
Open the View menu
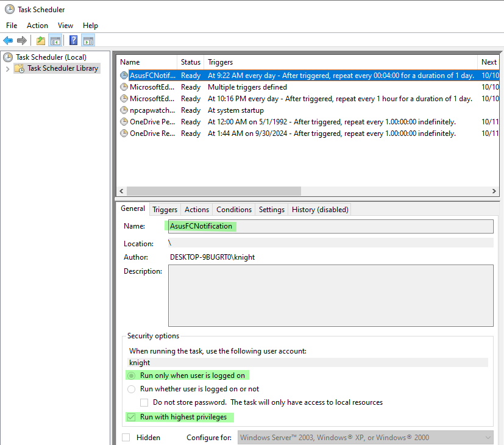(x=65, y=26)
